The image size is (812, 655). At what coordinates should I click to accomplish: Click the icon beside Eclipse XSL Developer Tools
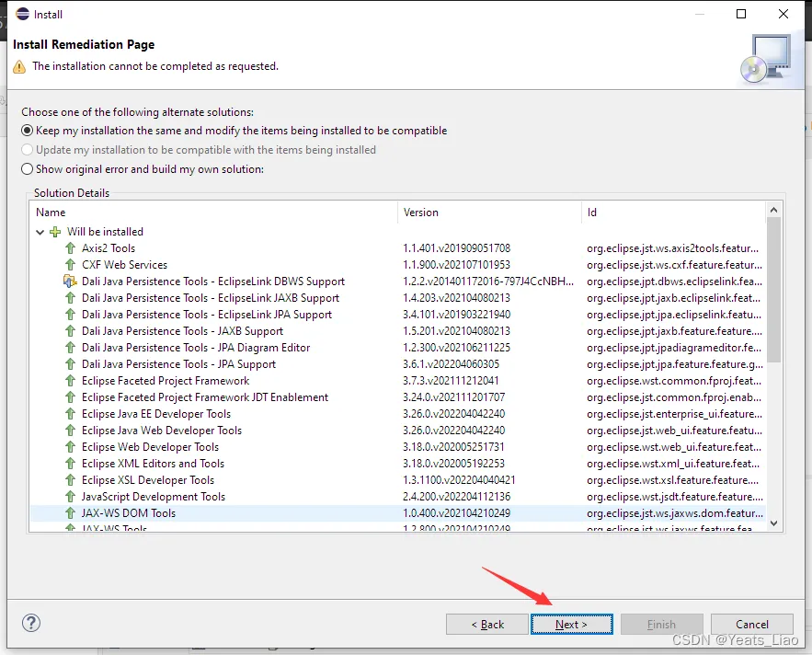70,480
